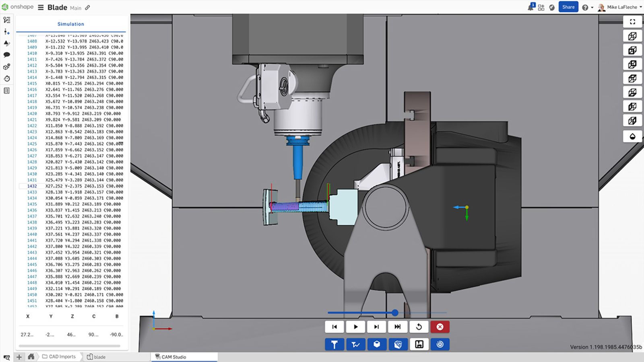
Task: Click the blue Share button
Action: click(568, 7)
